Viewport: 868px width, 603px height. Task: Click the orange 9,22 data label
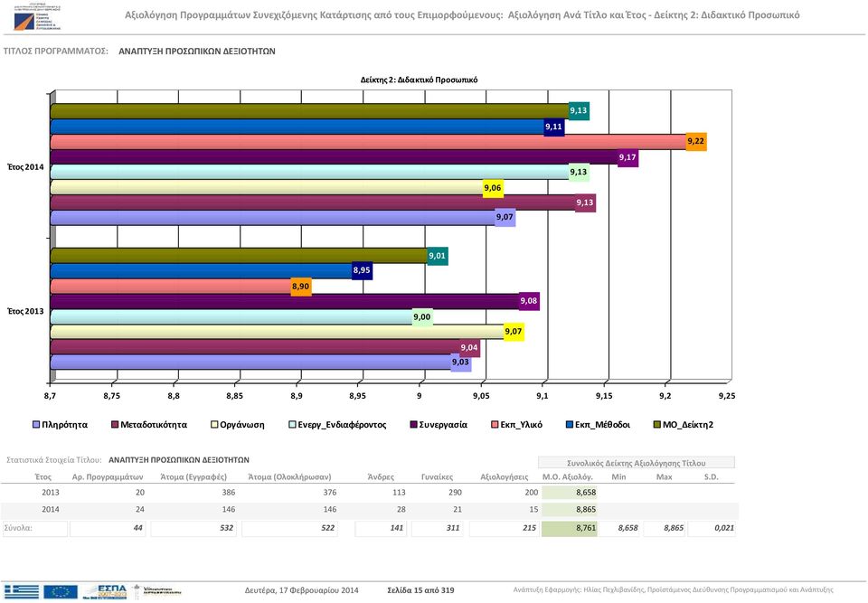coord(696,141)
